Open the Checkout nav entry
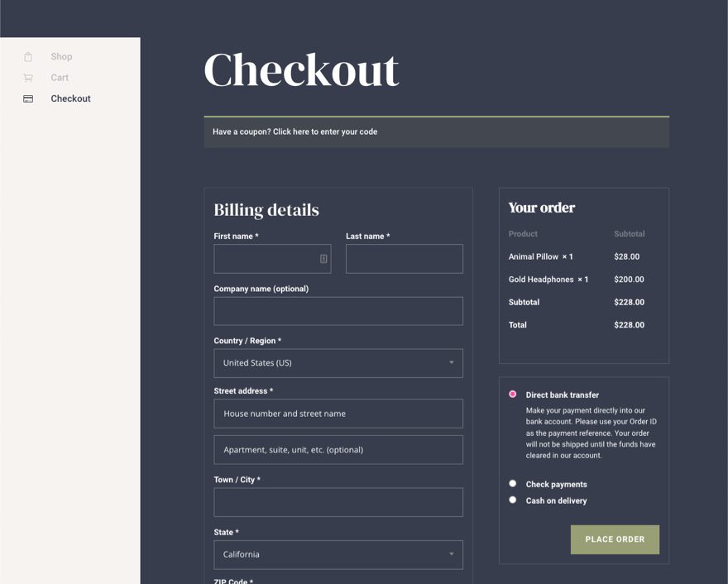Viewport: 728px width, 584px height. (x=70, y=98)
